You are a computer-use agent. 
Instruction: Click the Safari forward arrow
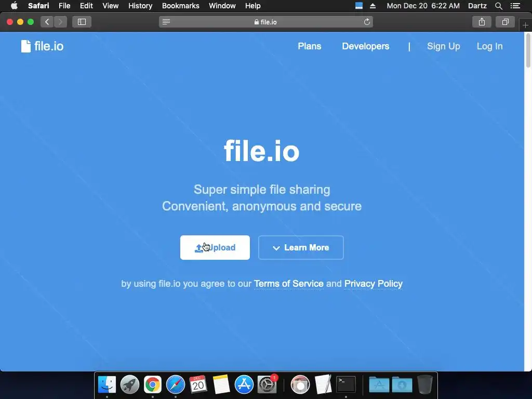60,22
